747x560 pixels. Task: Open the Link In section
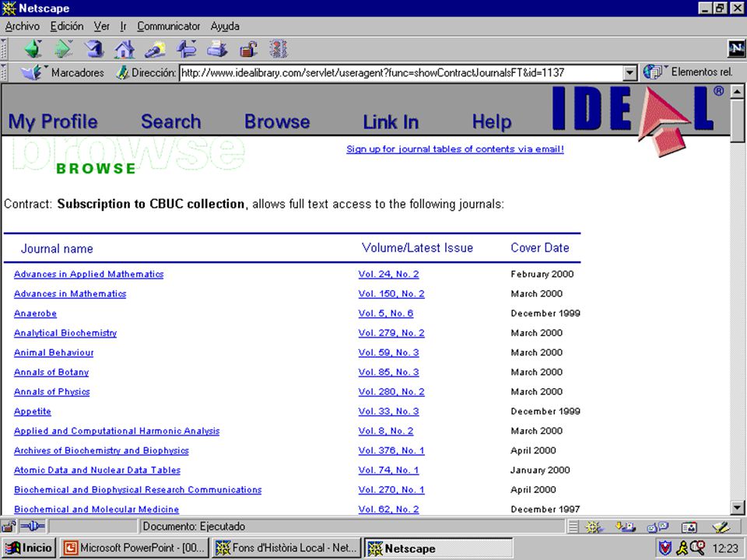pos(391,122)
